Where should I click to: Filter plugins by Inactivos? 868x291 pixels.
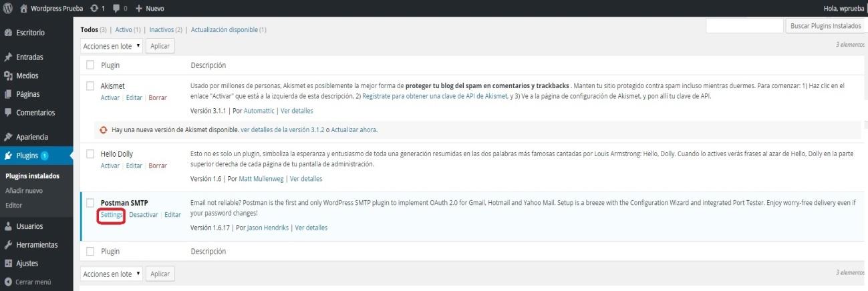tap(161, 30)
